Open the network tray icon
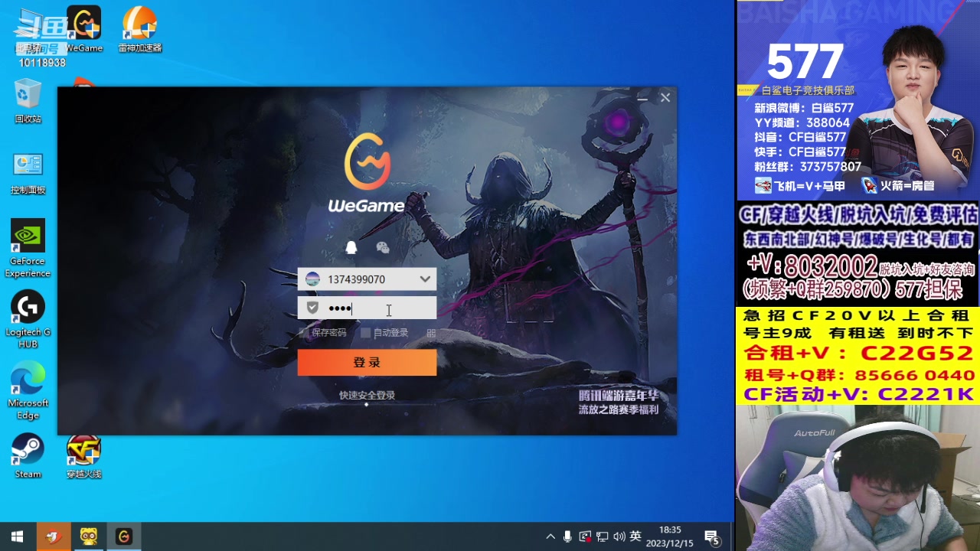This screenshot has height=551, width=980. [x=603, y=536]
